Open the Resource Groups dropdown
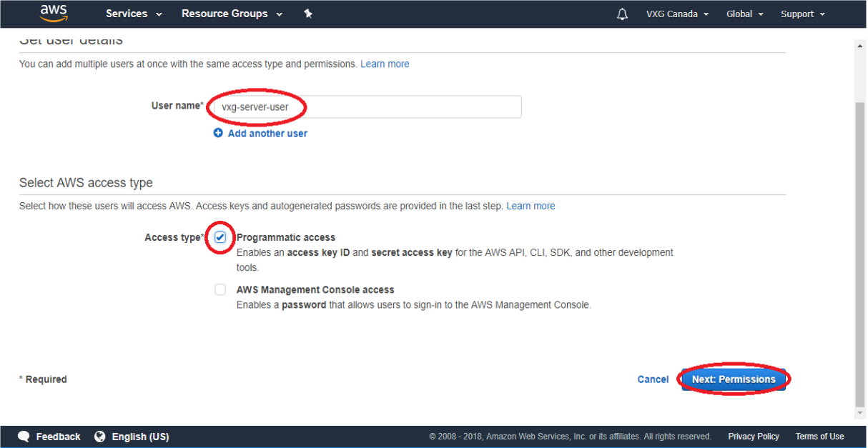This screenshot has height=448, width=868. [x=232, y=14]
